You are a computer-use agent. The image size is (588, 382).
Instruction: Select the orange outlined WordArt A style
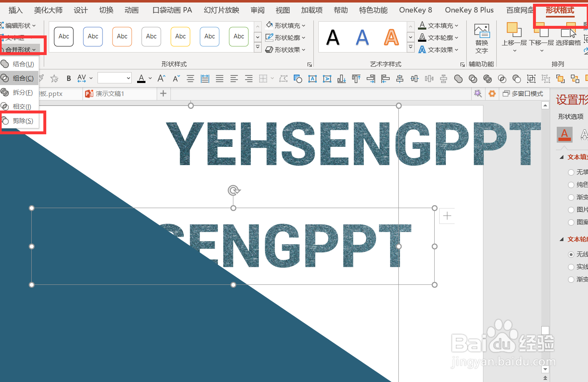point(391,38)
